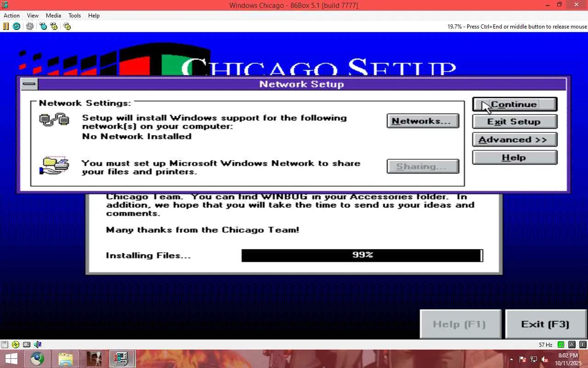The width and height of the screenshot is (588, 368).
Task: Click the Caps Lock 'A' indicator in status bar
Action: (x=572, y=345)
